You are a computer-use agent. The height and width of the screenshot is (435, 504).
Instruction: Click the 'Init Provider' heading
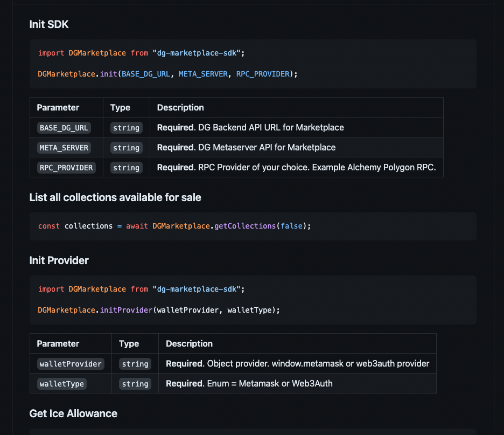point(59,260)
